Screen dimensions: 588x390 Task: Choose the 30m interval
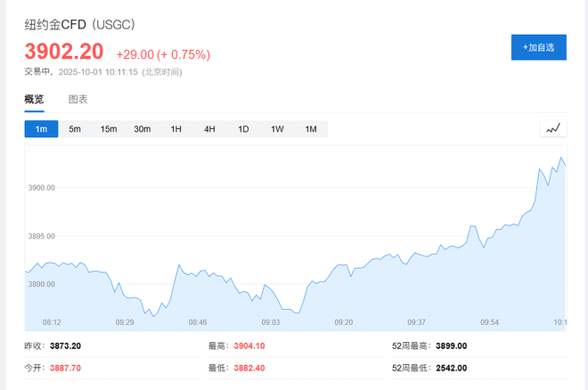143,129
